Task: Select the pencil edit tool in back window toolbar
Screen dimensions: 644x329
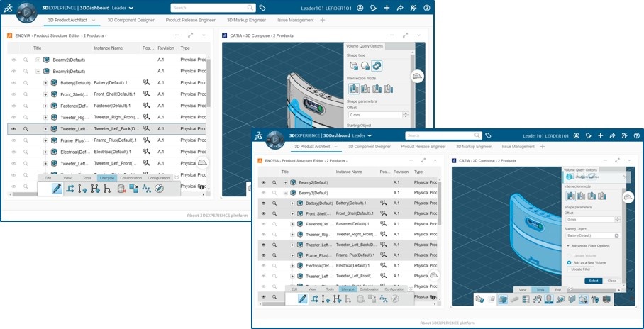Action: [57, 189]
